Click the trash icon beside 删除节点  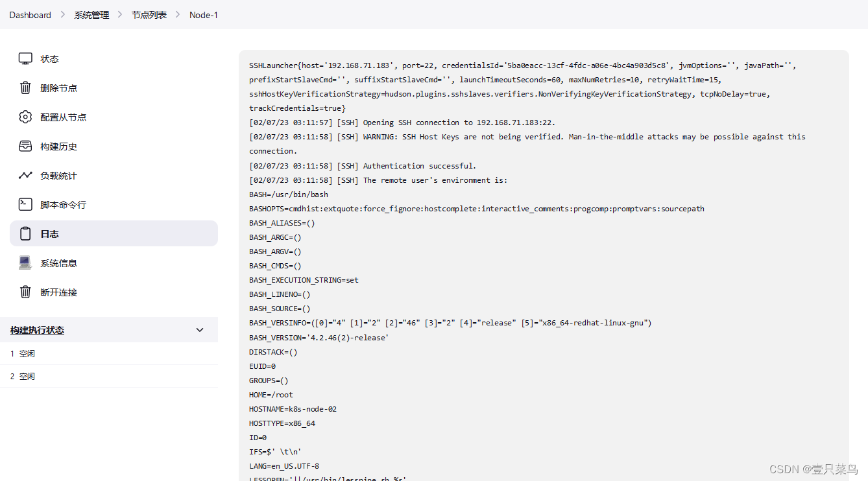pyautogui.click(x=25, y=88)
